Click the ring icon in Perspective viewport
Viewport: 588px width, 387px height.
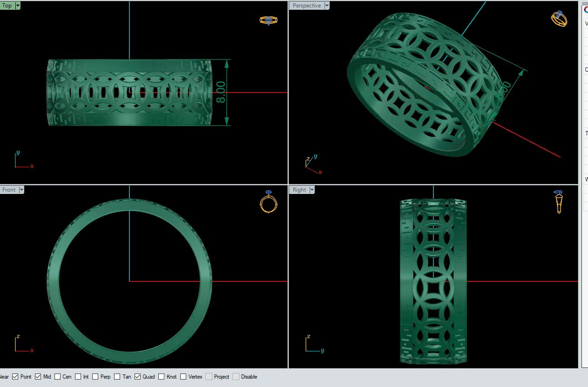[x=559, y=19]
